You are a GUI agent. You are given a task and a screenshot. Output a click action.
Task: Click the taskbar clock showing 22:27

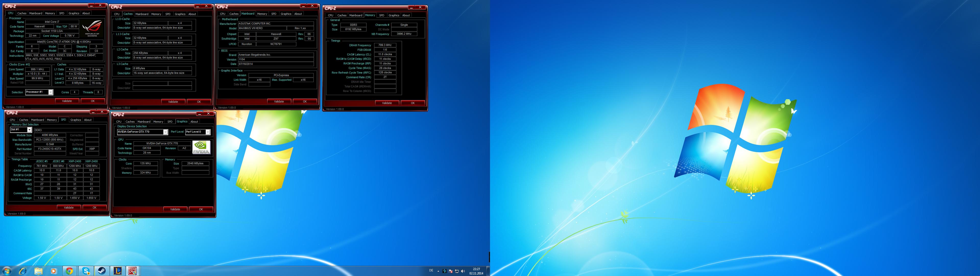coord(476,271)
